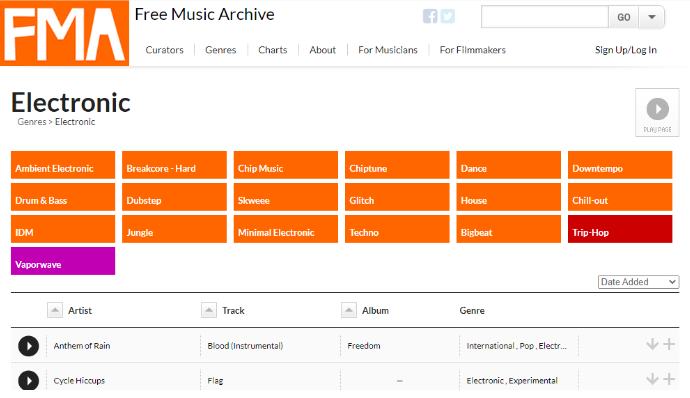The height and width of the screenshot is (398, 690).
Task: Click the search input field
Action: point(545,17)
